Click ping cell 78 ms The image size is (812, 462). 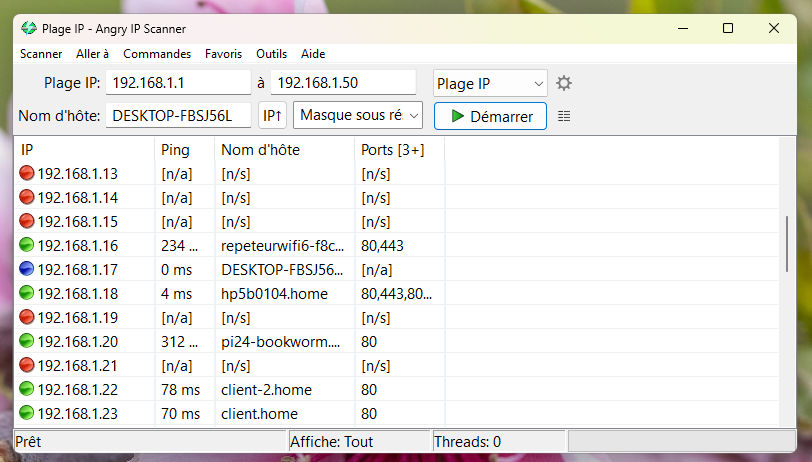coord(180,389)
